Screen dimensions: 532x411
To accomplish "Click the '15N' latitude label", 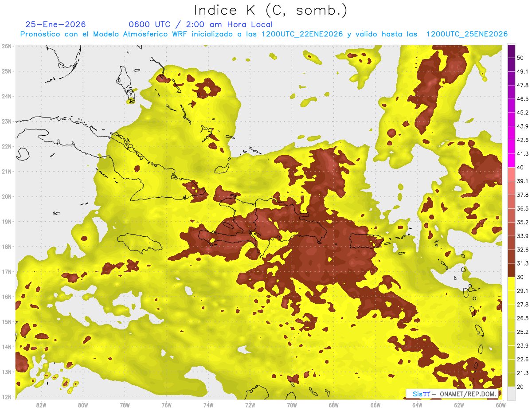I will click(7, 321).
